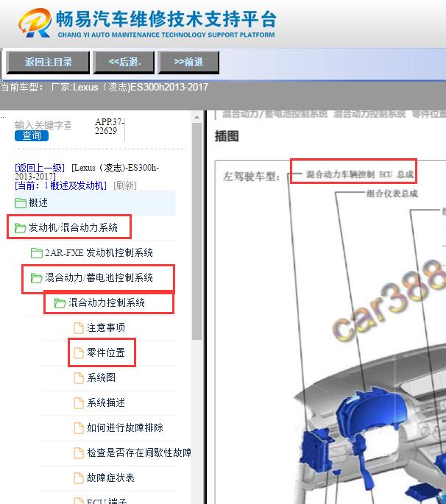The height and width of the screenshot is (504, 446).
Task: Collapse the 混合动力/蓄电池控制系统 folder icon
Action: coord(36,278)
